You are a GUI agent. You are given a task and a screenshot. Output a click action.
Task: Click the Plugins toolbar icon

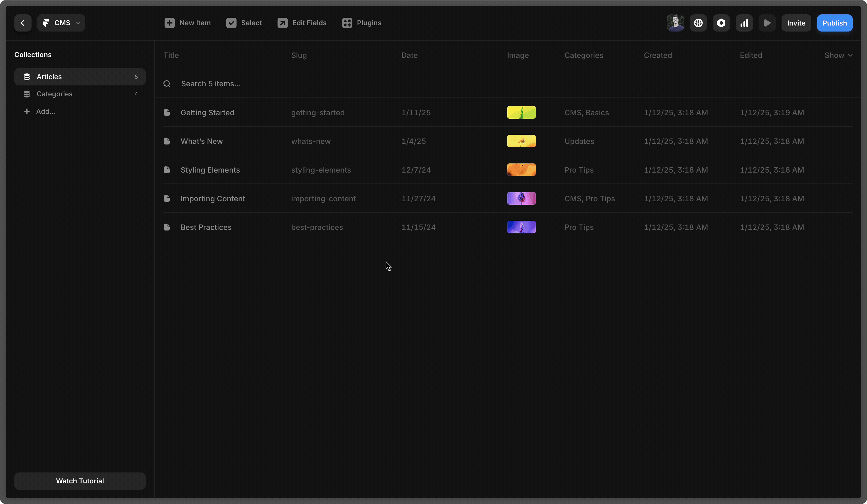[x=347, y=23]
